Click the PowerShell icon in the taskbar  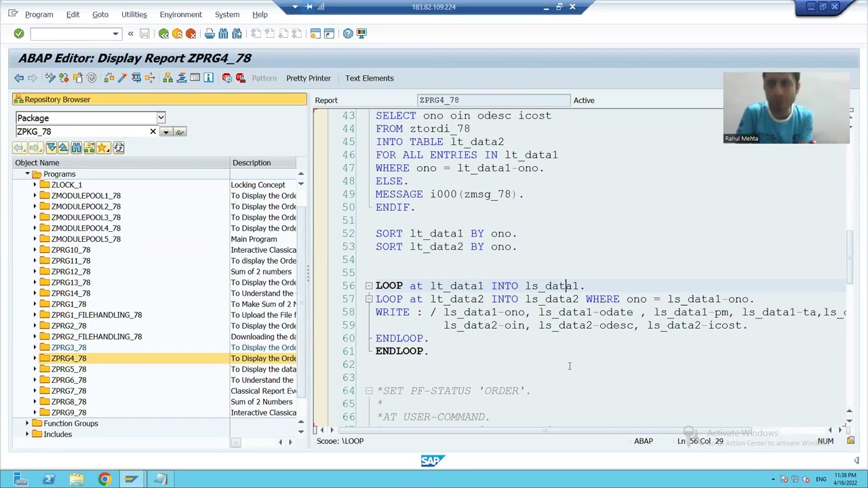pos(49,479)
